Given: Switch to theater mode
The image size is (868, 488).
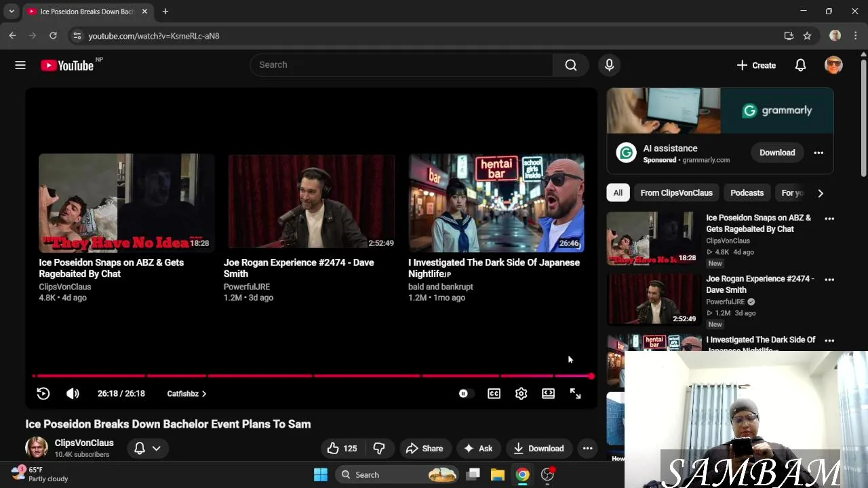Looking at the screenshot, I should pos(548,394).
